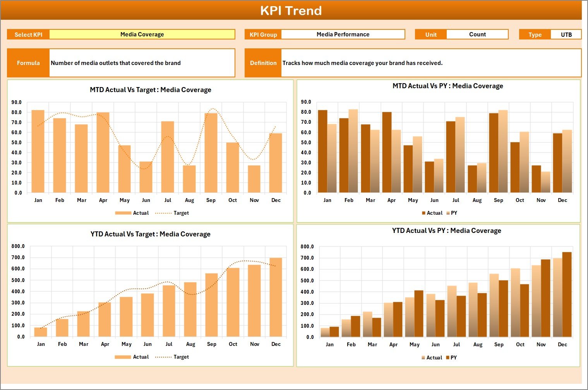Screen dimensions: 588x390
Task: Click the Formula description text box
Action: tap(142, 63)
